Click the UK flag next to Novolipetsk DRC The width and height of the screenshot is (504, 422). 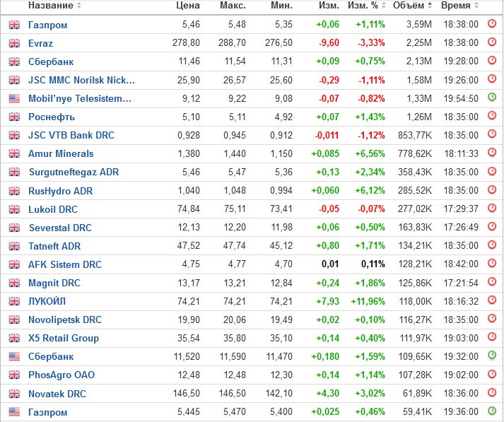click(x=14, y=320)
